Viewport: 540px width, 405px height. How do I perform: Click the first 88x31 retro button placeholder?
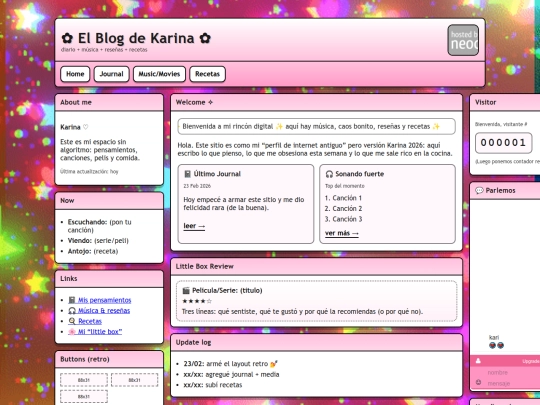84,380
